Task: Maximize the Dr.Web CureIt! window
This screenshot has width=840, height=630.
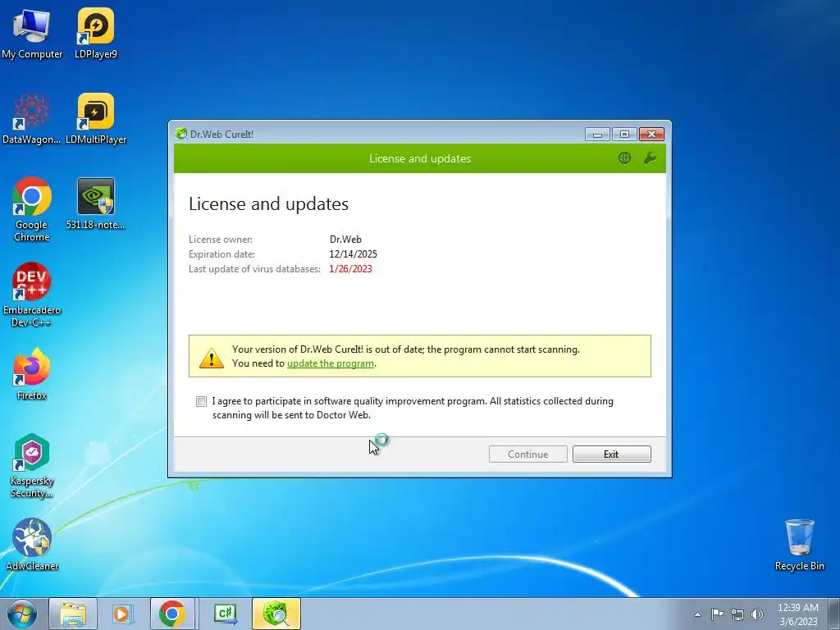Action: tap(624, 134)
